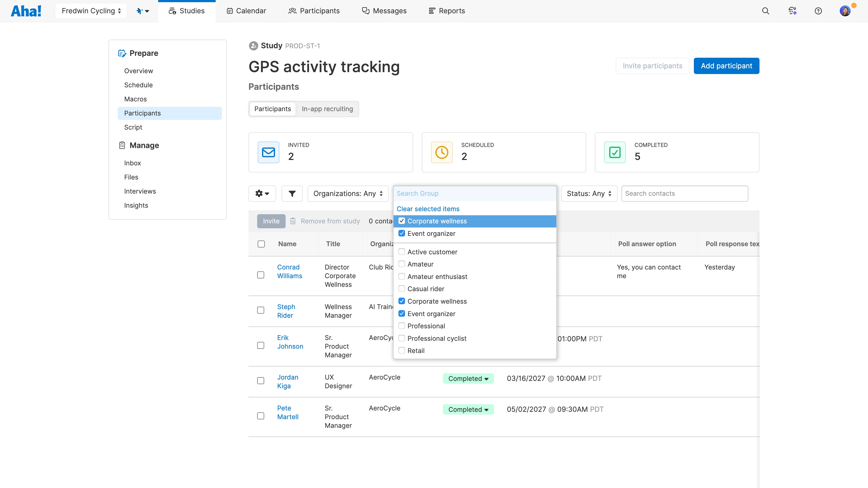This screenshot has width=868, height=488.
Task: Tick the Retail group checkbox
Action: point(402,350)
